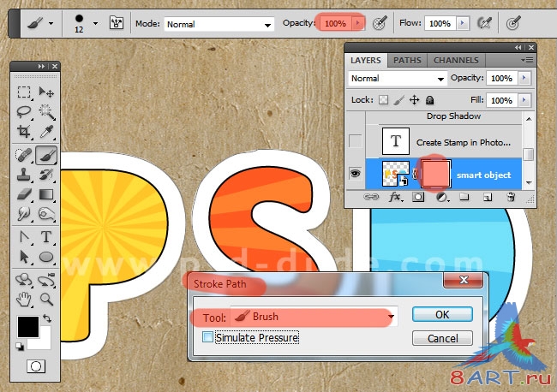Open the layer blend mode dropdown

pyautogui.click(x=398, y=79)
